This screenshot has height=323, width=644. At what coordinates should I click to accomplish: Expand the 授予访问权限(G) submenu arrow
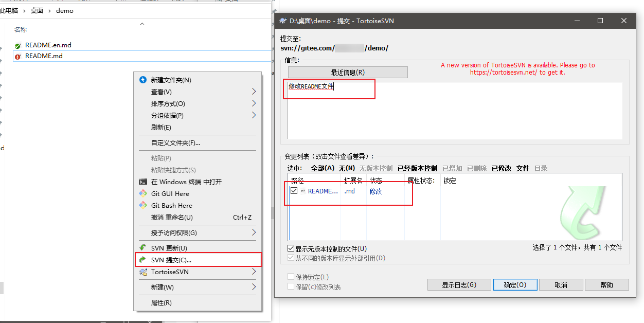click(254, 232)
